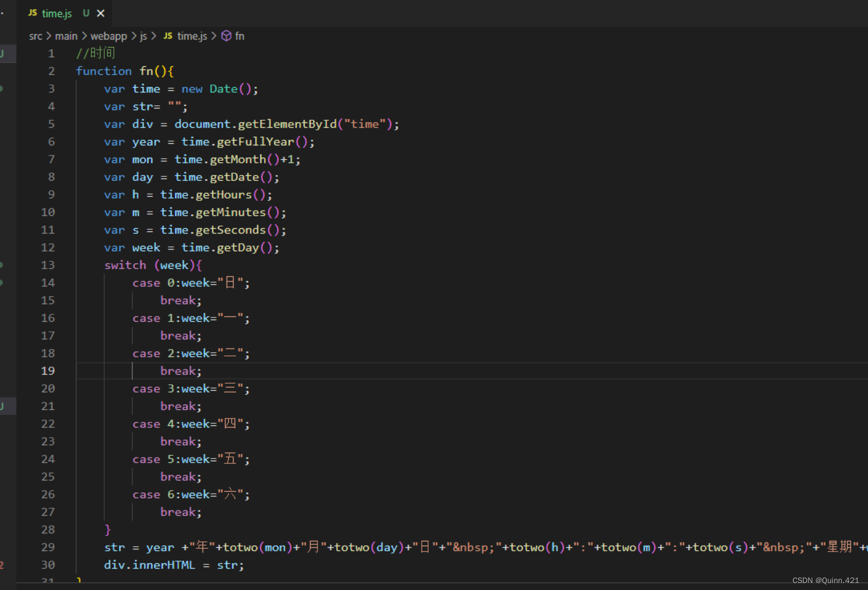Click the //时间 comment text
The height and width of the screenshot is (590, 868).
coord(96,53)
